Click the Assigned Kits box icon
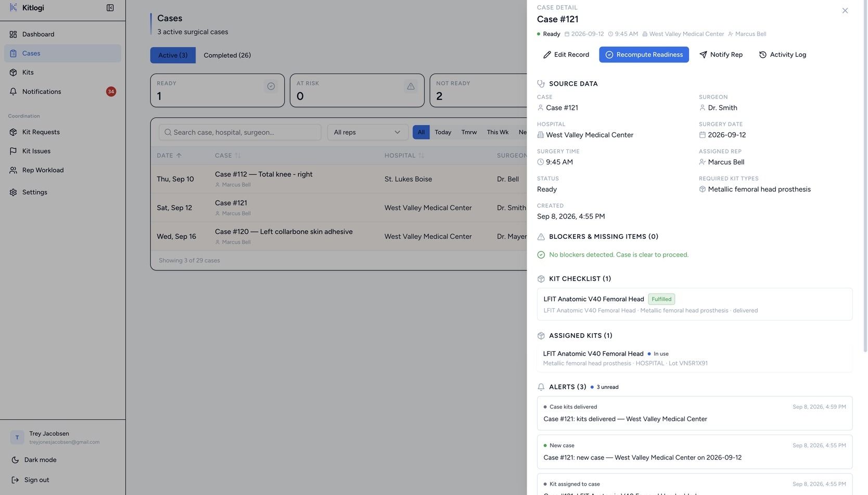Viewport: 868px width, 495px height. click(x=541, y=336)
